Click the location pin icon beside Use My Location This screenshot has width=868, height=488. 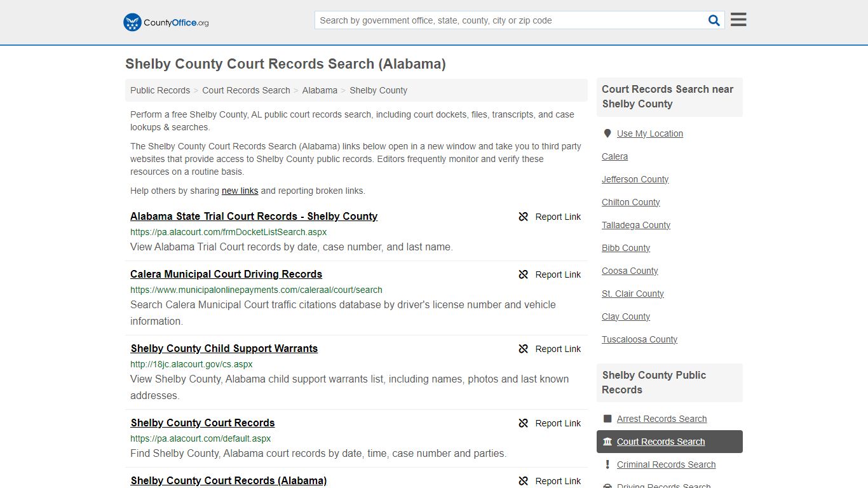coord(607,133)
